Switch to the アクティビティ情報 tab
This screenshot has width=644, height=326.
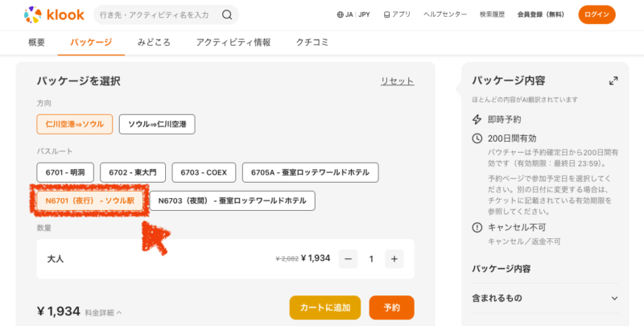pyautogui.click(x=233, y=43)
